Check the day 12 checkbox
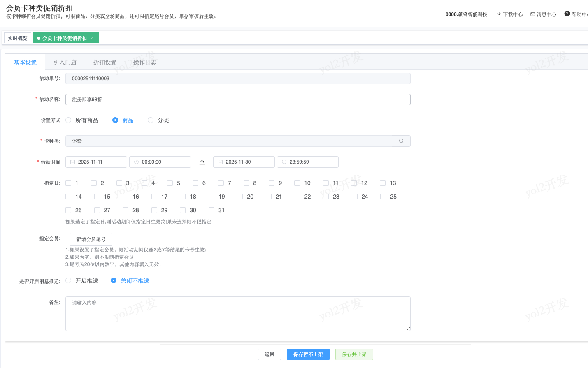The height and width of the screenshot is (368, 588). (354, 183)
